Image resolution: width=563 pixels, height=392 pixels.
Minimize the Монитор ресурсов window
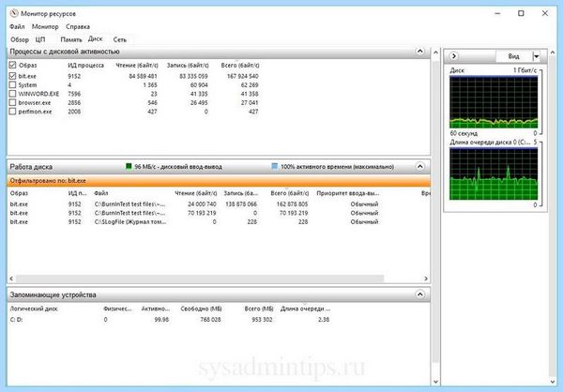click(x=497, y=14)
